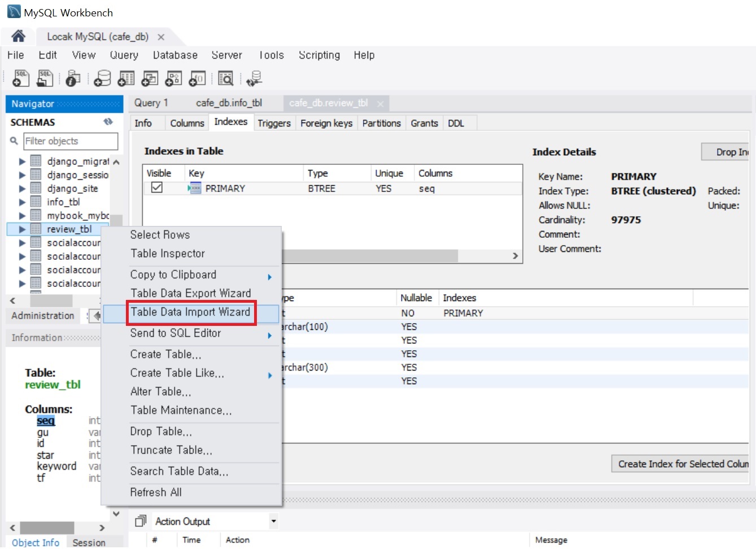Create new schema toolbar icon
Screen dimensions: 756x549
102,79
